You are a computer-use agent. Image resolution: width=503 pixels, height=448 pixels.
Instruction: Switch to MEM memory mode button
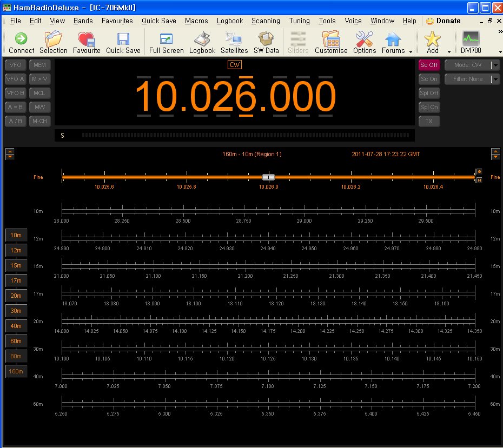pos(40,65)
